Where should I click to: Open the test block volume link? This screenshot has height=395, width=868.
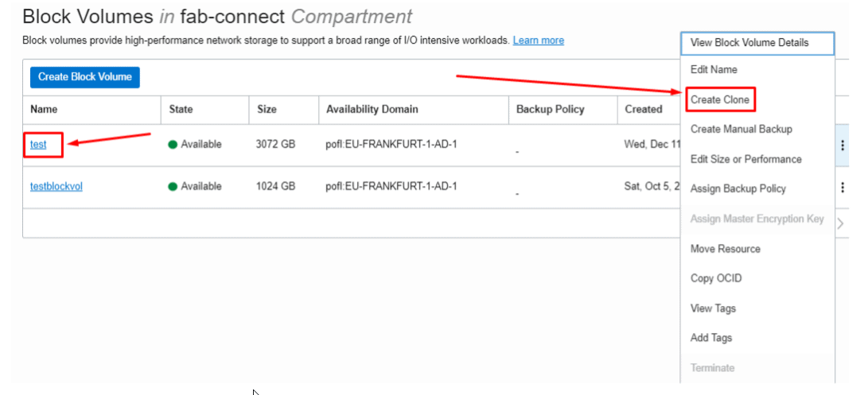(x=38, y=145)
